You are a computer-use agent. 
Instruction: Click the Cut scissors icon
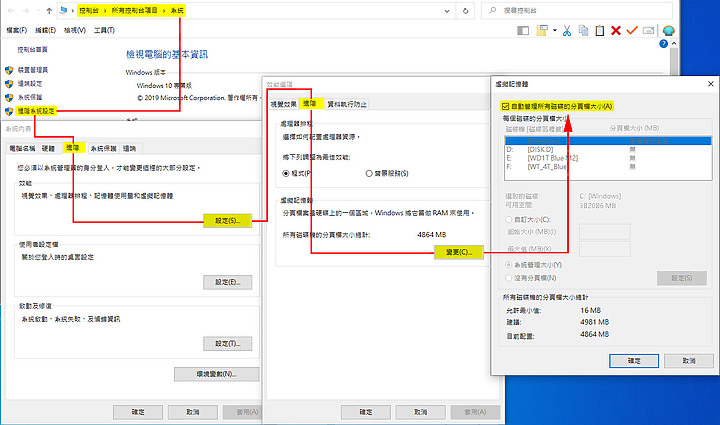point(567,31)
